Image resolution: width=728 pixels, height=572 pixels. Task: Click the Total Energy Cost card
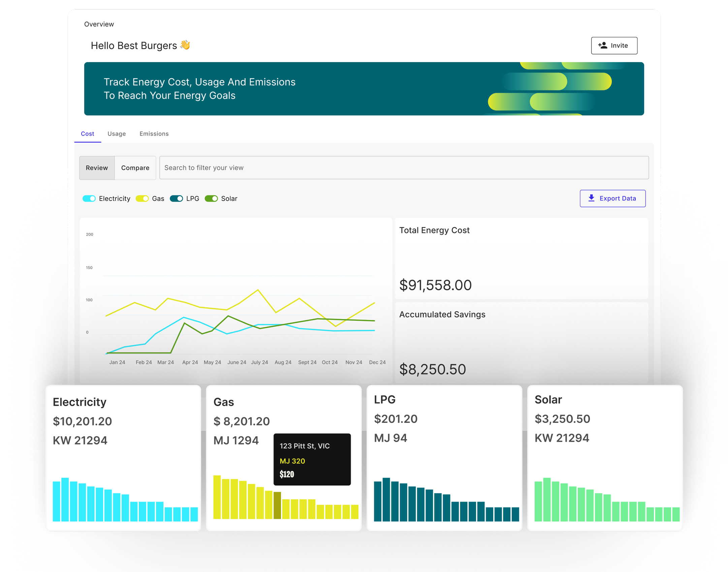coord(521,258)
